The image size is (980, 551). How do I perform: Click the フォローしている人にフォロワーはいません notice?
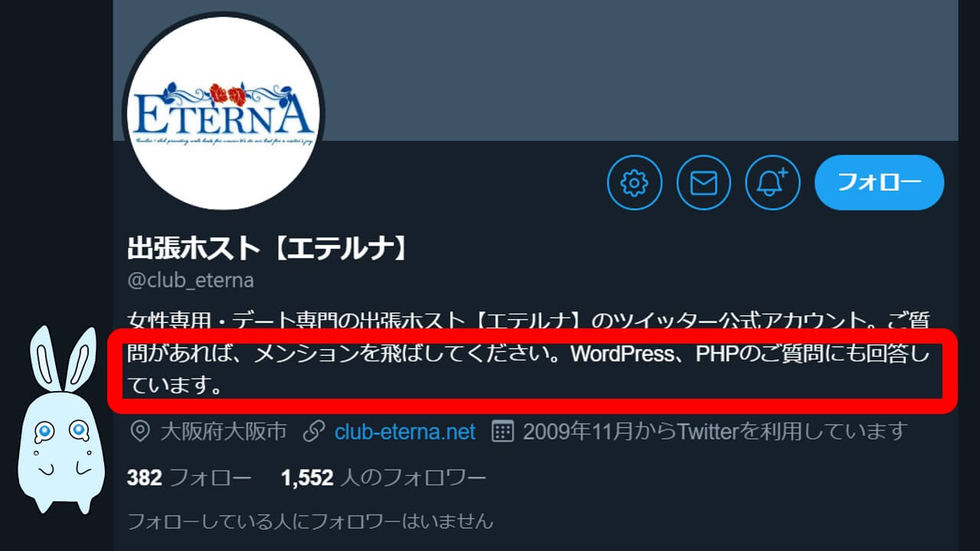coord(310,522)
